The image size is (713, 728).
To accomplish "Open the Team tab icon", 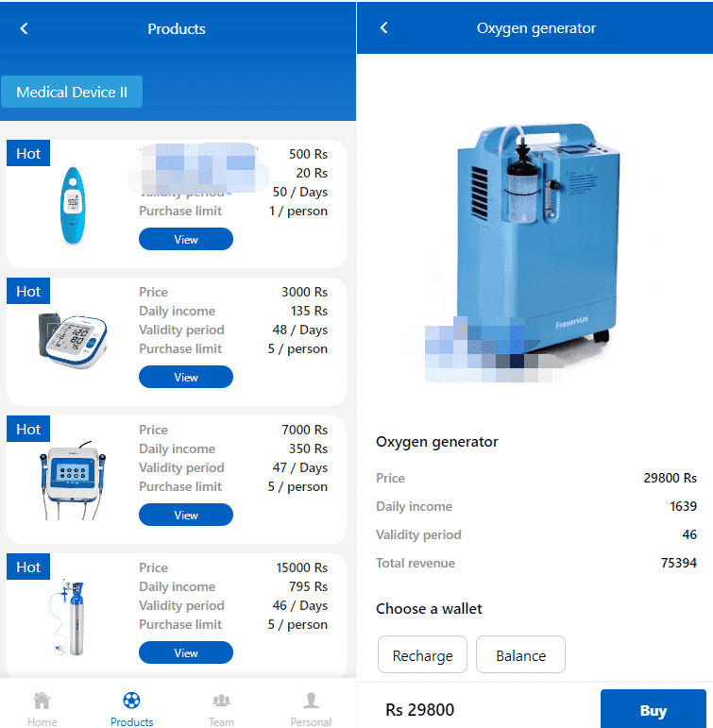I will point(221,708).
